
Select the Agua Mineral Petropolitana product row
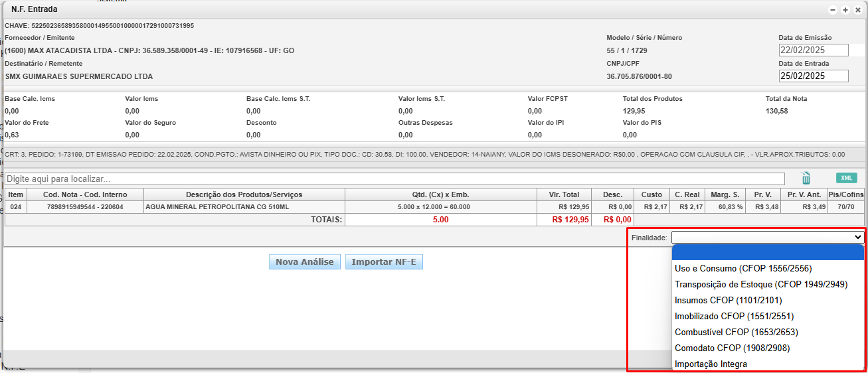(244, 207)
